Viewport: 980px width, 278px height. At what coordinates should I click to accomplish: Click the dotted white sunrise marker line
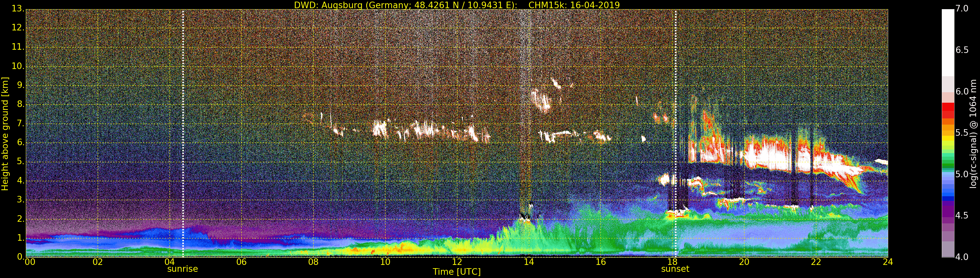click(x=183, y=133)
